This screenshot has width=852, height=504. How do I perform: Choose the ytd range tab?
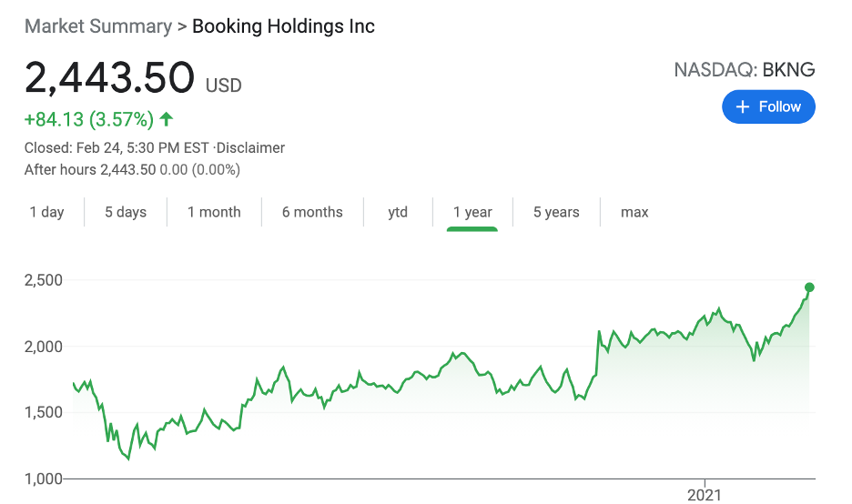[398, 212]
